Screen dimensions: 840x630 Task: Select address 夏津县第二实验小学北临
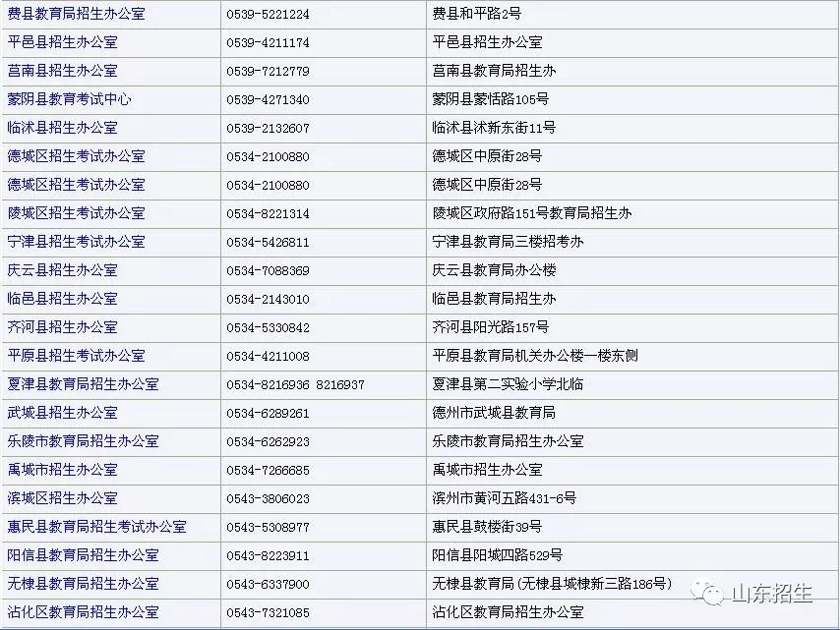click(508, 383)
